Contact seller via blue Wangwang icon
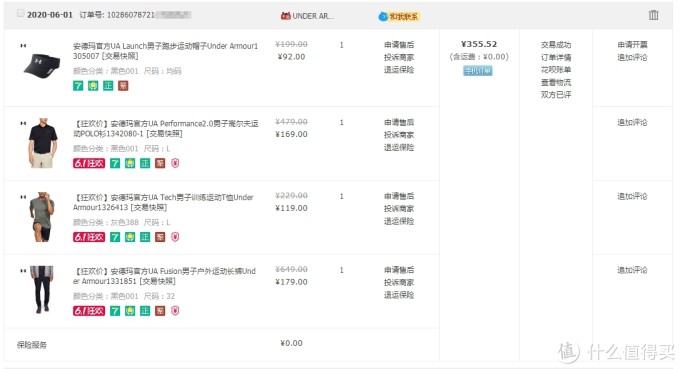 coord(383,16)
